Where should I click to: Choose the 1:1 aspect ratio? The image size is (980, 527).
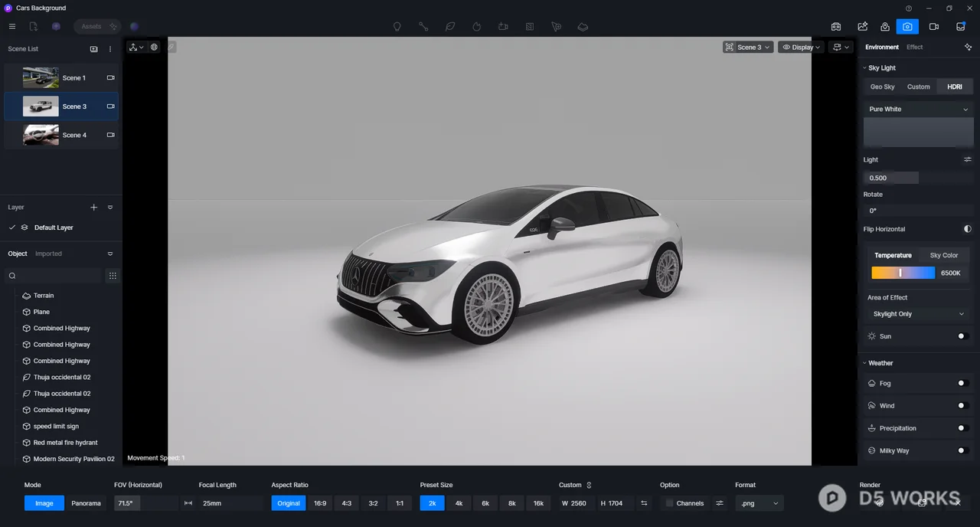pyautogui.click(x=399, y=503)
